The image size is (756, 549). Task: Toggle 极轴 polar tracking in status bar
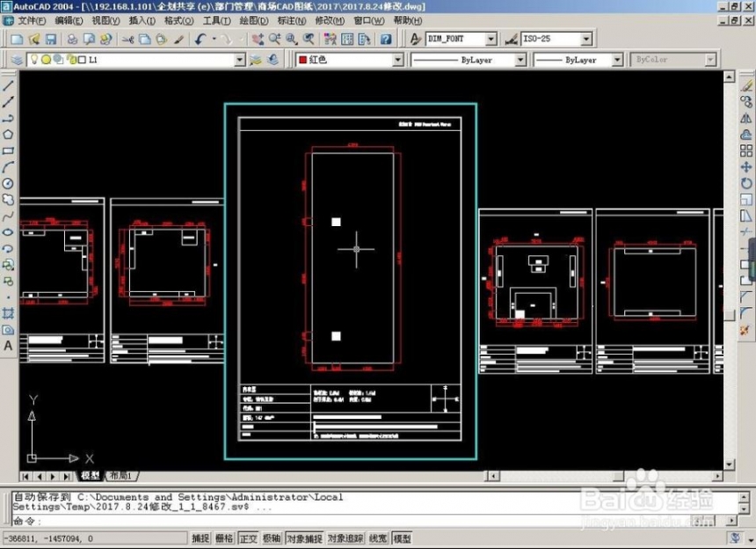point(272,538)
